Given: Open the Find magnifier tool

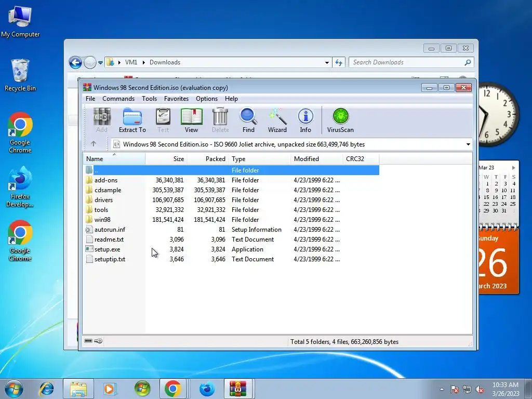Looking at the screenshot, I should [248, 121].
